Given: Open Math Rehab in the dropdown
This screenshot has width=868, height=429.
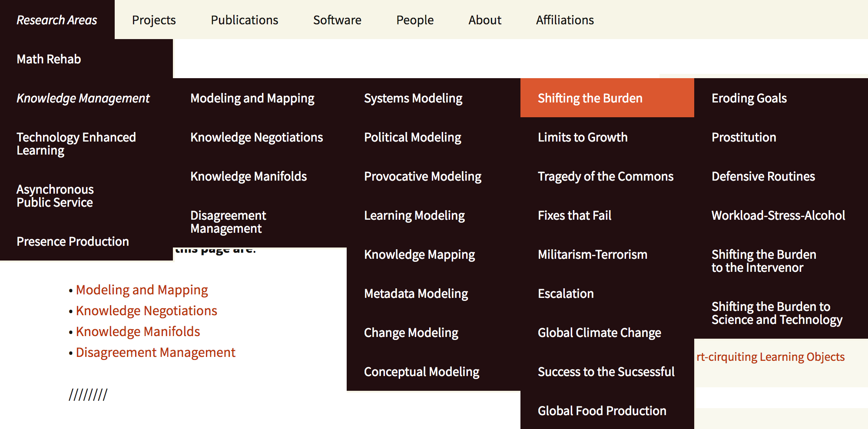Looking at the screenshot, I should click(49, 59).
